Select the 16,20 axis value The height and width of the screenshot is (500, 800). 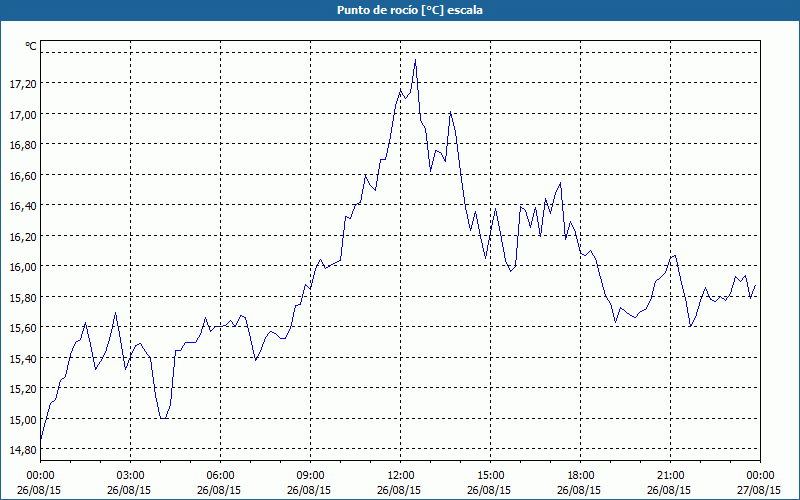click(x=23, y=237)
